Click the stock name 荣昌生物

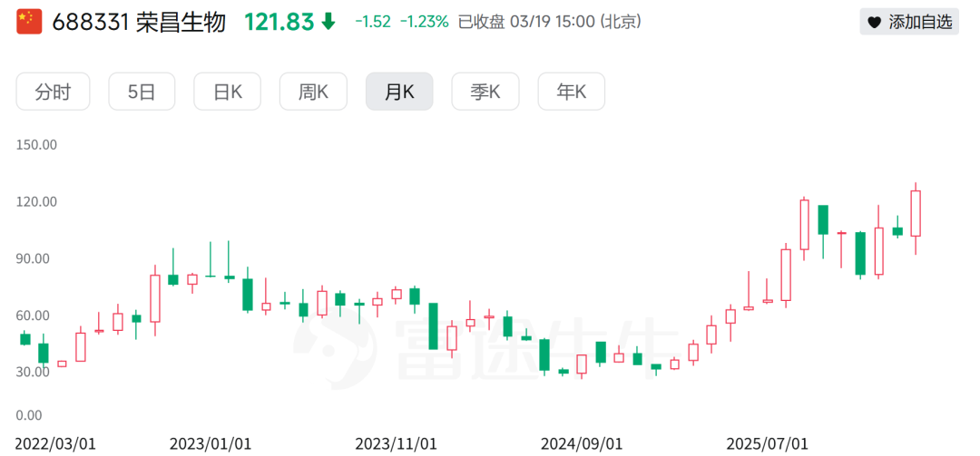[x=181, y=22]
